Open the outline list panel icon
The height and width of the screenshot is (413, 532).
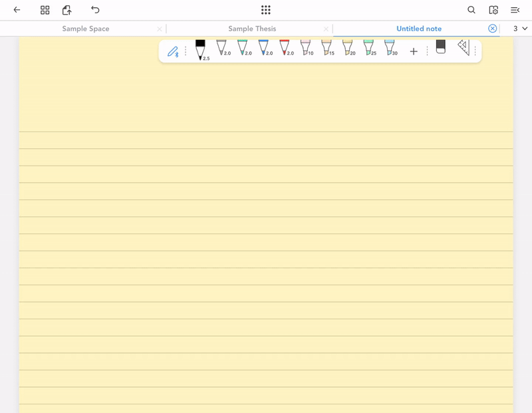coord(515,10)
